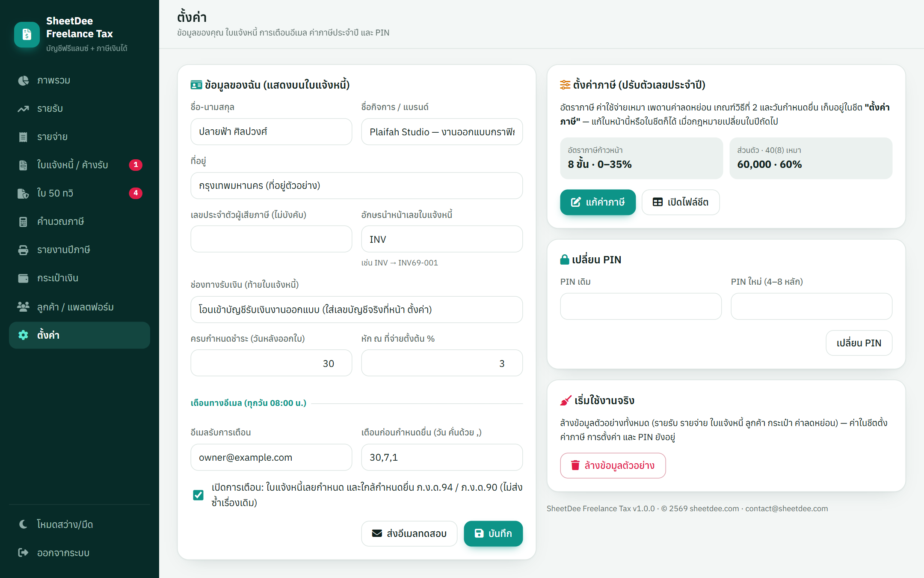Focus the หัก ณ ที่จ่ายตั้งต้น % field
This screenshot has width=924, height=578.
point(442,363)
